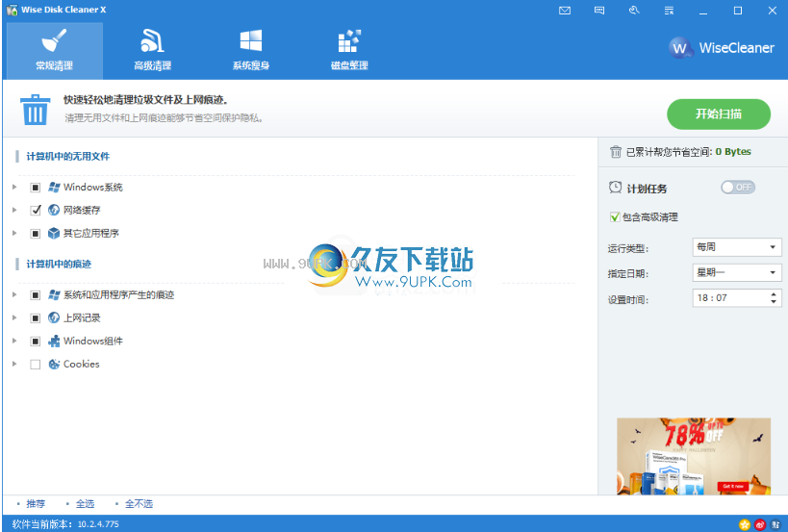Screen dimensions: 788x532
Task: Click the wrench-and-magnifier tool icon in title bar
Action: [x=634, y=11]
